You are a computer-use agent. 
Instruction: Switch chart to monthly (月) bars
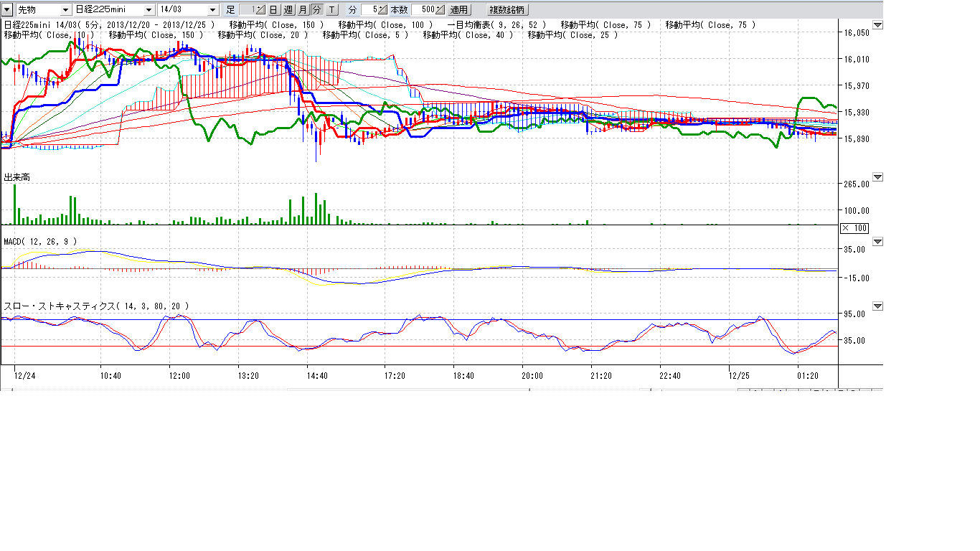303,10
